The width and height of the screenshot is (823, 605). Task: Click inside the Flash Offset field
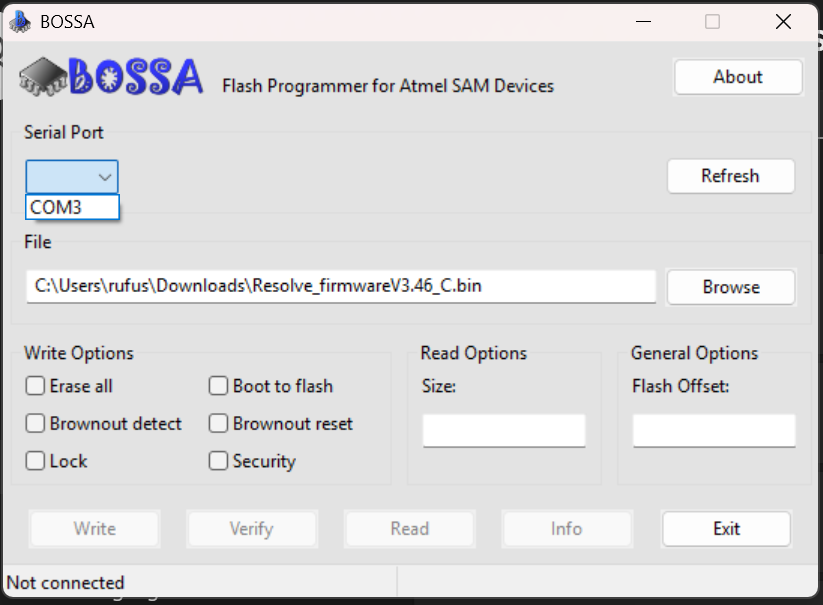pyautogui.click(x=713, y=430)
